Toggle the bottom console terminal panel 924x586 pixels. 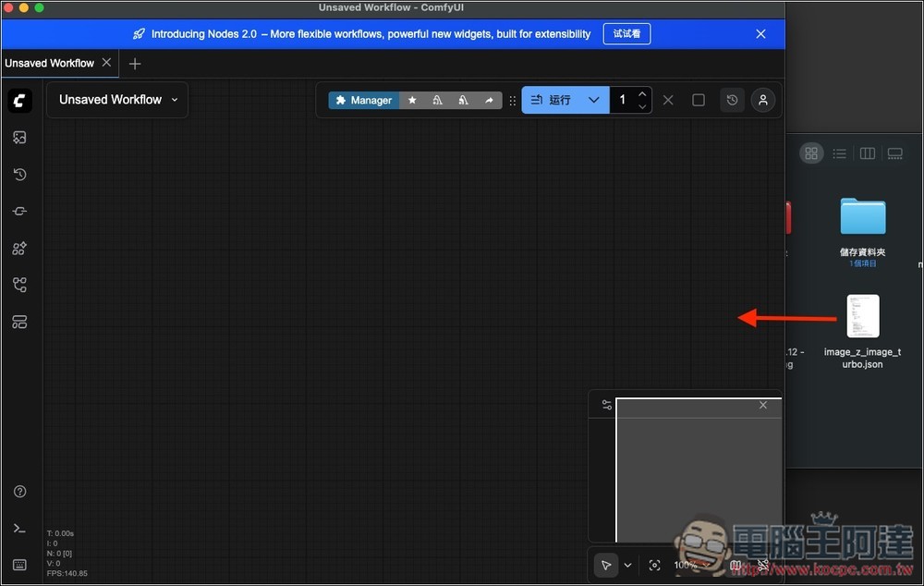(x=20, y=529)
